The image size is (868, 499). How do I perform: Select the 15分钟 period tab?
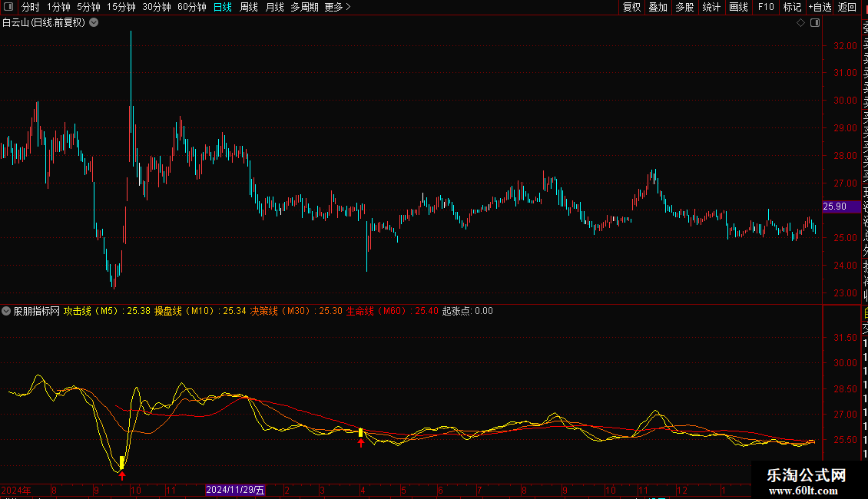(x=121, y=7)
